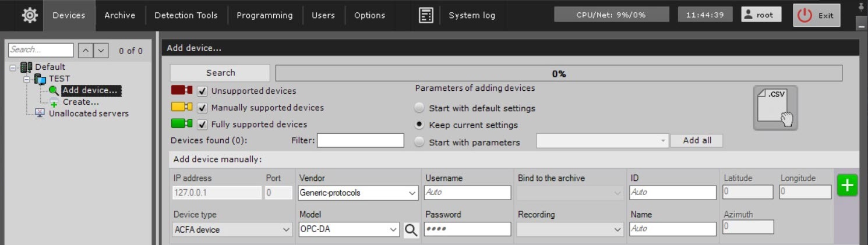Screen dimensions: 868x245
Task: Go to previous search result arrow
Action: coord(86,51)
